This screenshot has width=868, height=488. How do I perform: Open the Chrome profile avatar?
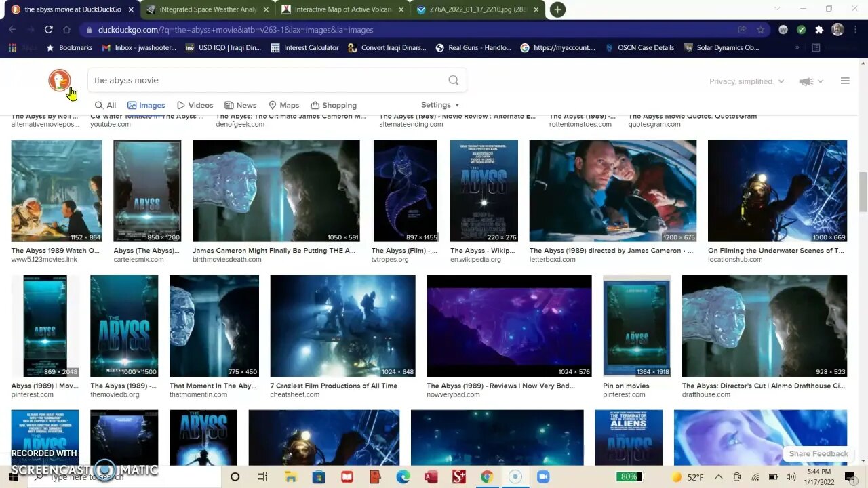(x=837, y=30)
